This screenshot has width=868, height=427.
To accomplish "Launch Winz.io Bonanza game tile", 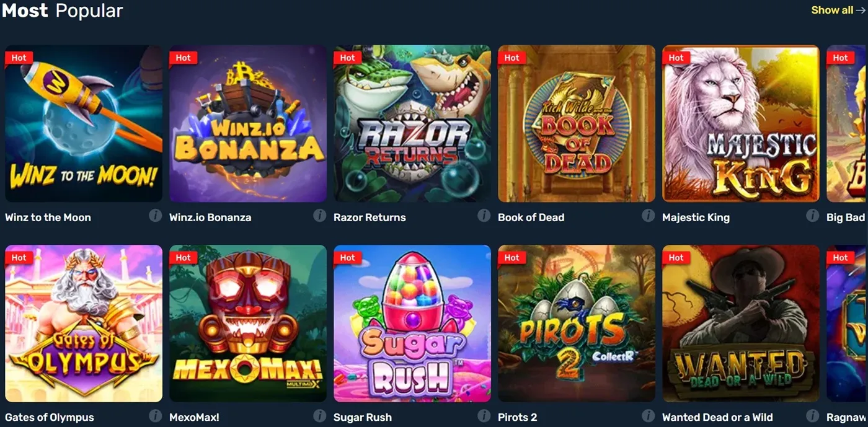I will (248, 123).
